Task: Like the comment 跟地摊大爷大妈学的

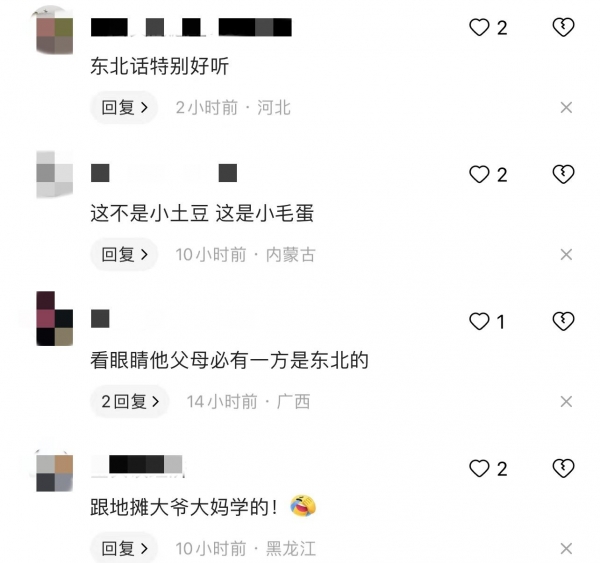Action: click(479, 468)
